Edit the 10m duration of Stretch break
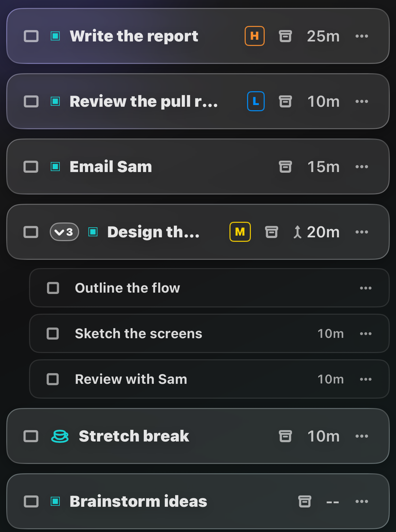This screenshot has height=532, width=396. (x=323, y=436)
